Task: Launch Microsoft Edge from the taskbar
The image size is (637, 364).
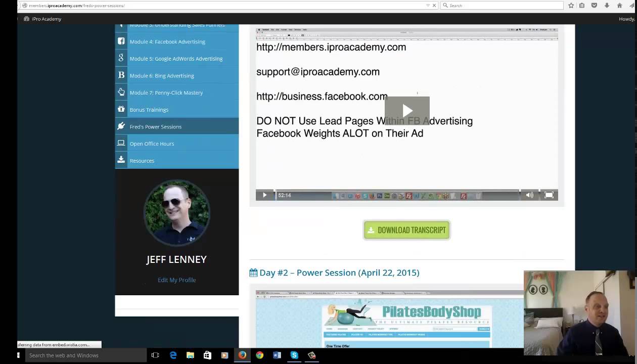Action: (x=173, y=355)
